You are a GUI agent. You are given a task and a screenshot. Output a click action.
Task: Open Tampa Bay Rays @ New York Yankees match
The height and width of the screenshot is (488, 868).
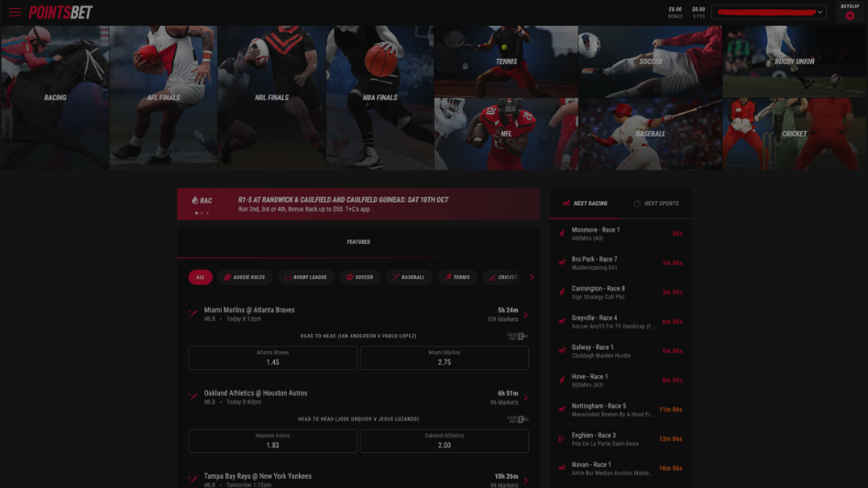[x=258, y=476]
